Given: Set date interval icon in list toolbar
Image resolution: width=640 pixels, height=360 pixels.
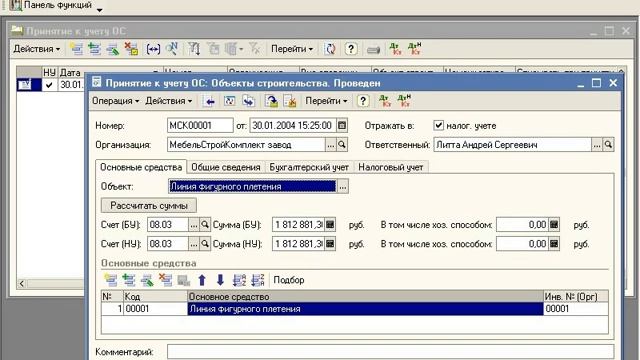Looking at the screenshot, I should pyautogui.click(x=153, y=49).
